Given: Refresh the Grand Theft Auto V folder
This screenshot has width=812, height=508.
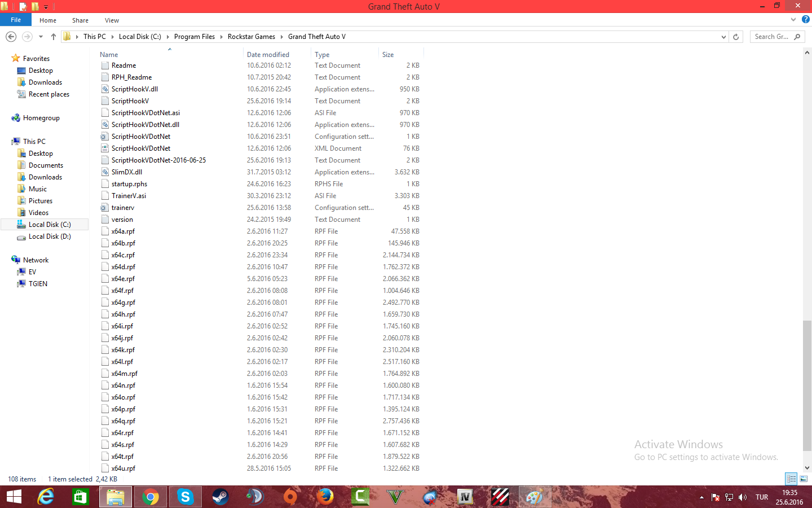Looking at the screenshot, I should click(x=736, y=37).
